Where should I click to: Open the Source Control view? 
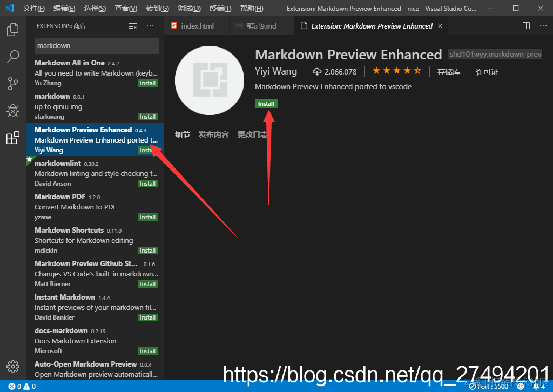tap(13, 84)
